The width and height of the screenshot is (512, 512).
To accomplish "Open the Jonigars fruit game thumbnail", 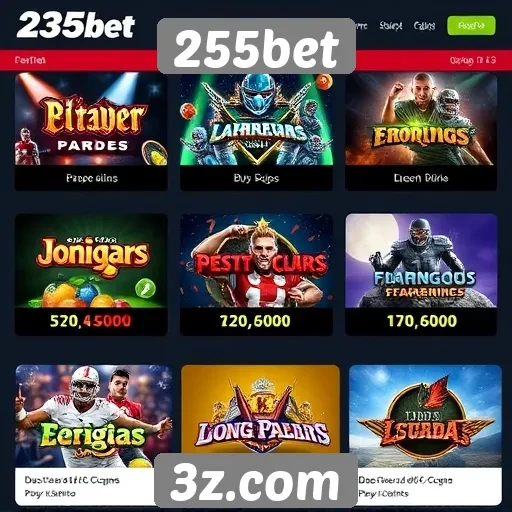I will click(91, 261).
